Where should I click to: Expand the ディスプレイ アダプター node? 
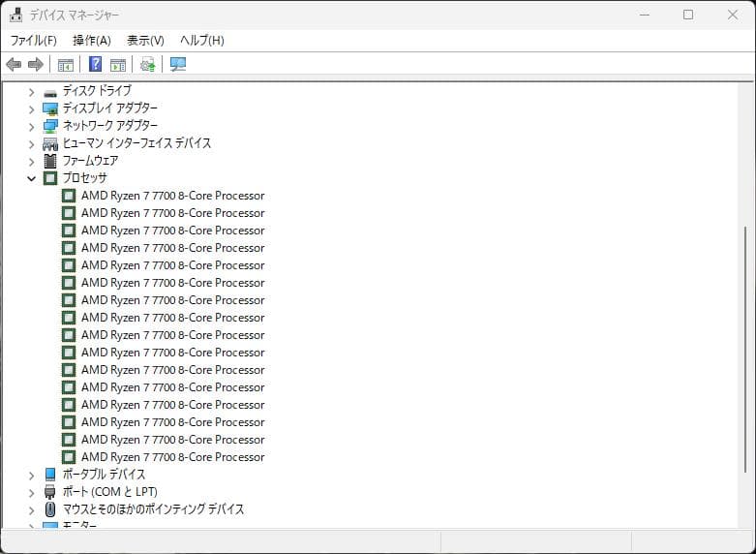click(x=31, y=109)
